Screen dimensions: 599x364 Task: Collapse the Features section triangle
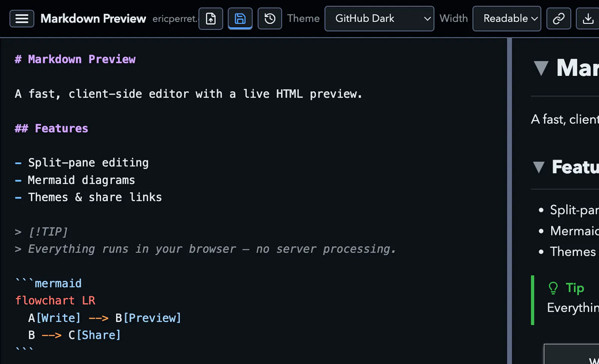pos(539,167)
